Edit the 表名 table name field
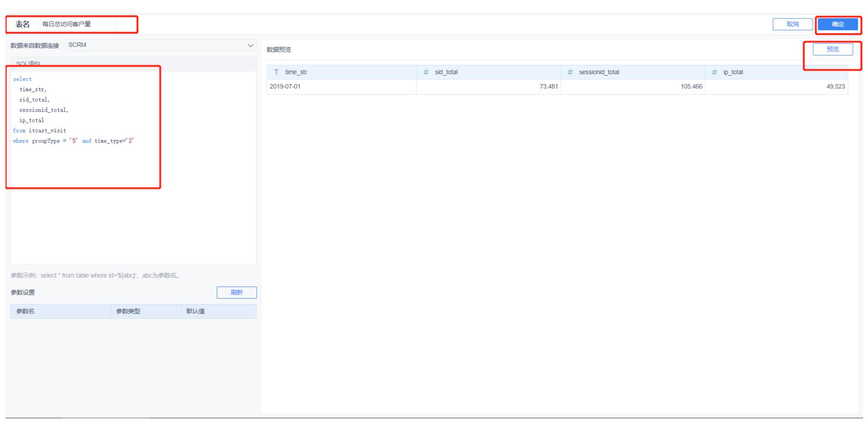 pyautogui.click(x=78, y=24)
